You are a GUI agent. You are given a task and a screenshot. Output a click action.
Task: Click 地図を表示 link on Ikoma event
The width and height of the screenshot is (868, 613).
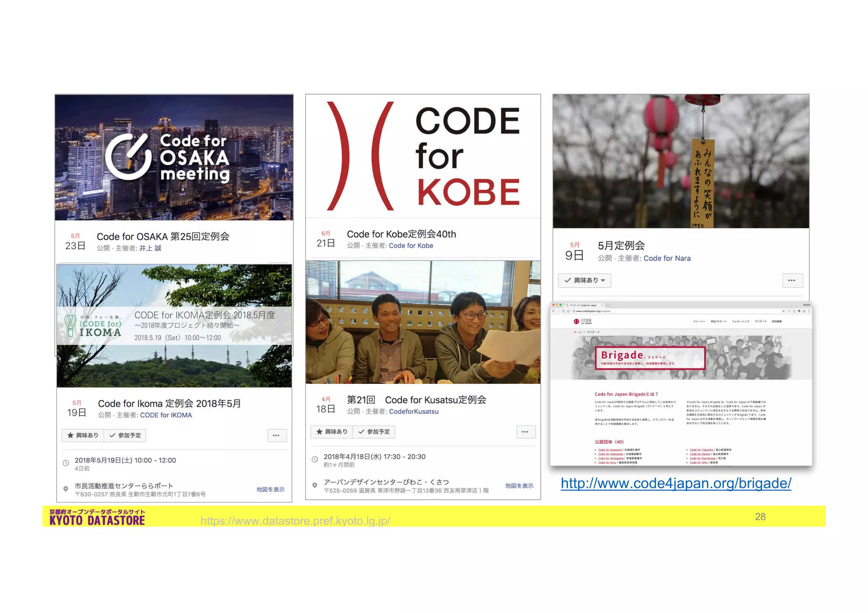[270, 489]
